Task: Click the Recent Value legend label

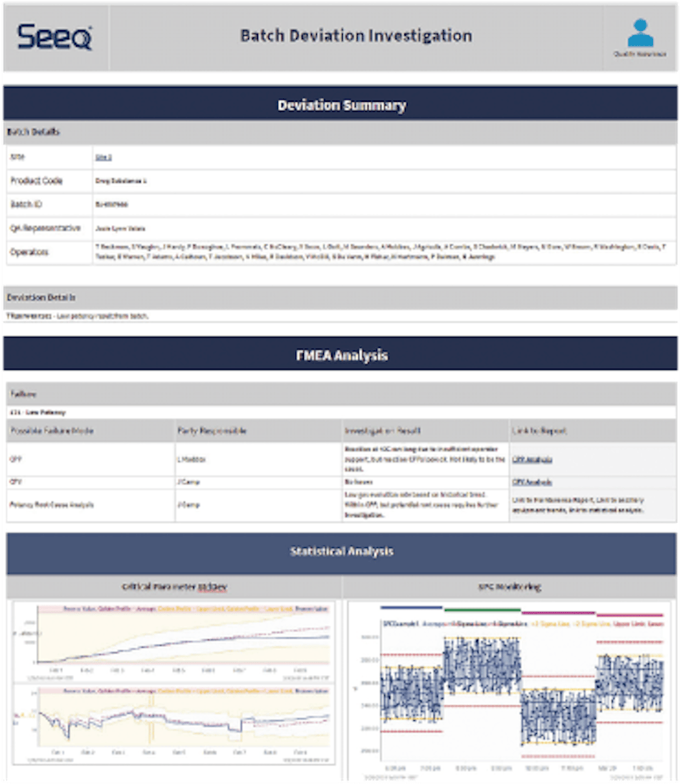Action: [79, 610]
